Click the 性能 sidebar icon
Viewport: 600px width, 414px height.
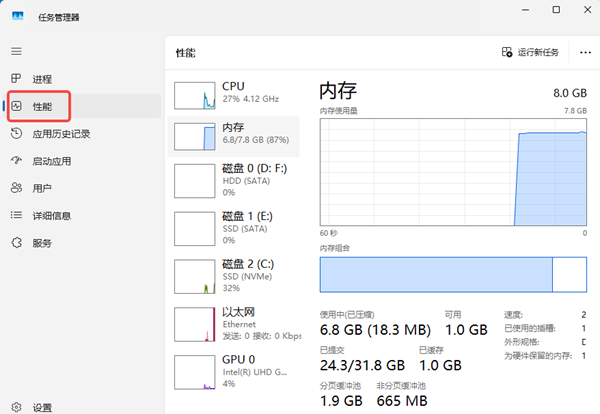(16, 106)
